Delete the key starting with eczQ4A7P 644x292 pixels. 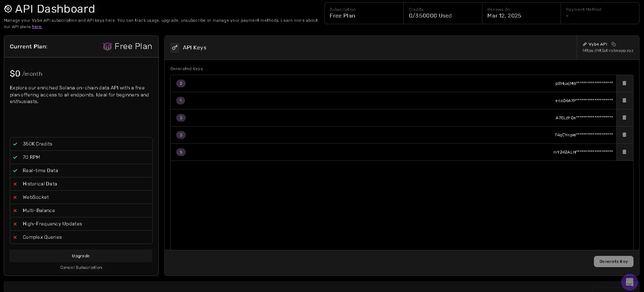tap(624, 101)
